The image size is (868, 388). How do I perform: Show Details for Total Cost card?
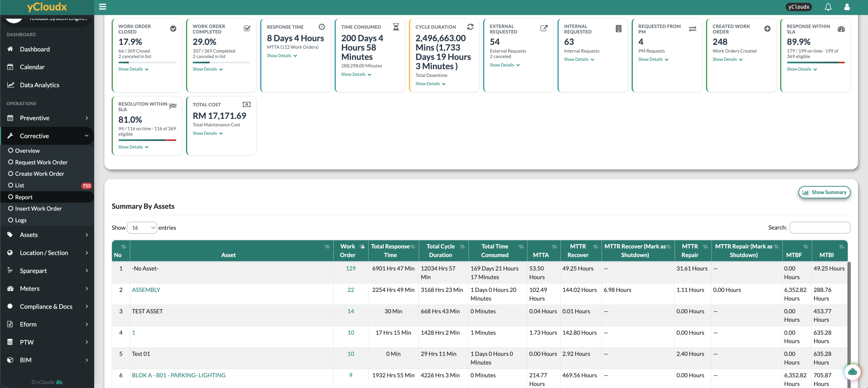208,133
